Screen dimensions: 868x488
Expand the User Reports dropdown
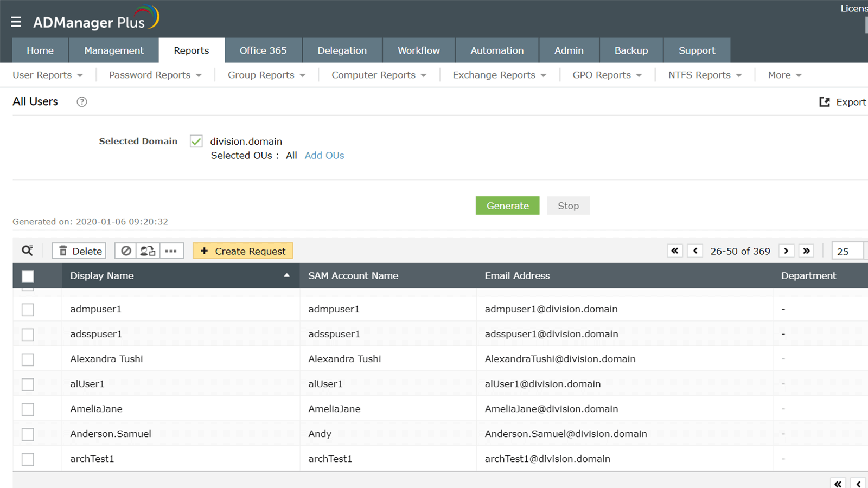[x=48, y=75]
